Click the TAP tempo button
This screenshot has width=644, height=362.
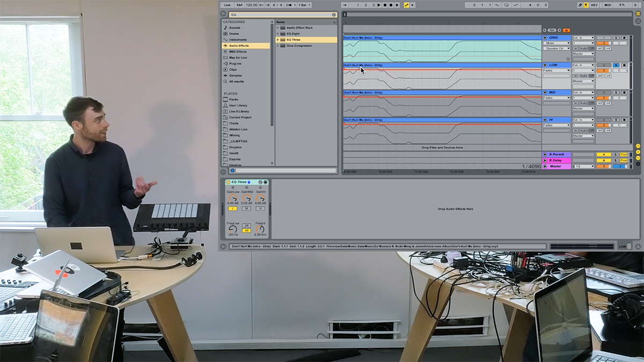tap(239, 5)
